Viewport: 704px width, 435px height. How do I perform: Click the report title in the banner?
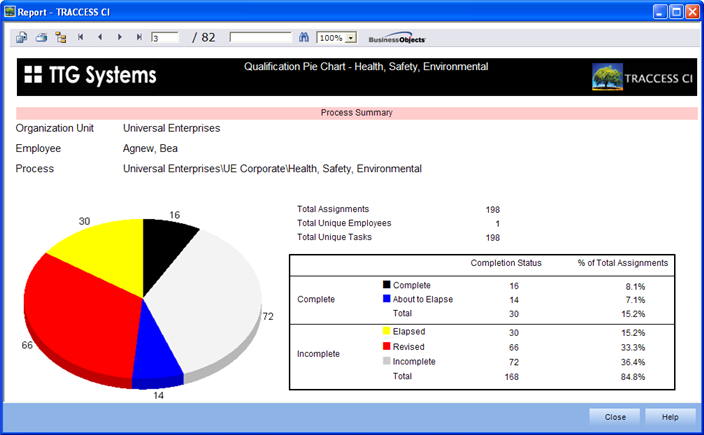coord(366,67)
